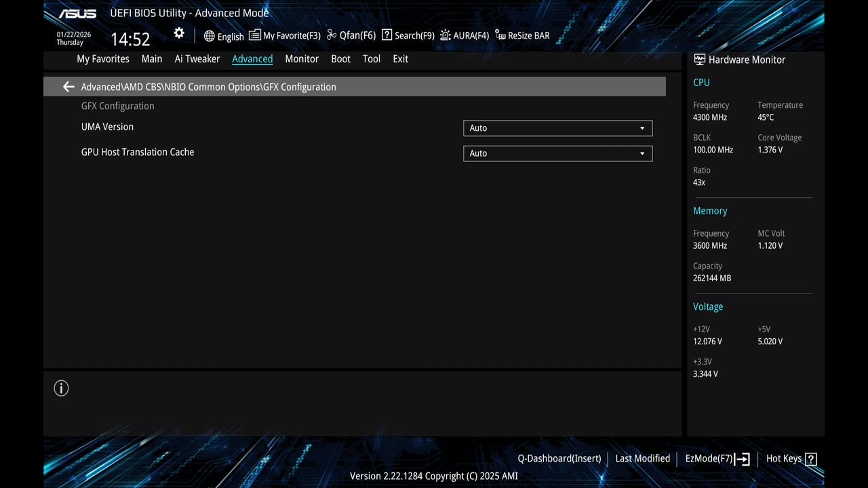Open the UMA Version dropdown
The image size is (868, 488).
[x=557, y=128]
